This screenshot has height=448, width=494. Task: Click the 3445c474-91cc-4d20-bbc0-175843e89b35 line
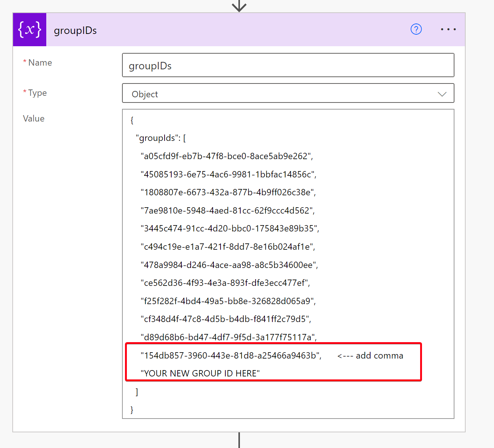pos(230,228)
